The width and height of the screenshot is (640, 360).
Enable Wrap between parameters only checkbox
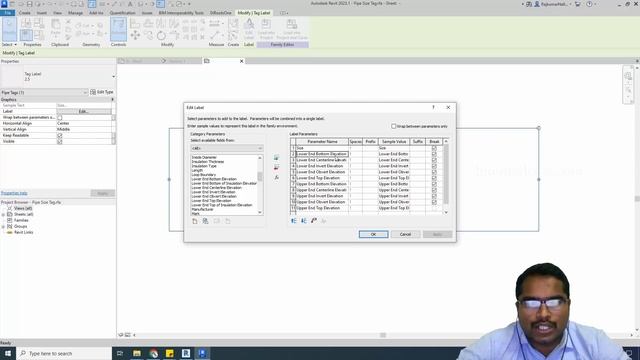tap(394, 127)
